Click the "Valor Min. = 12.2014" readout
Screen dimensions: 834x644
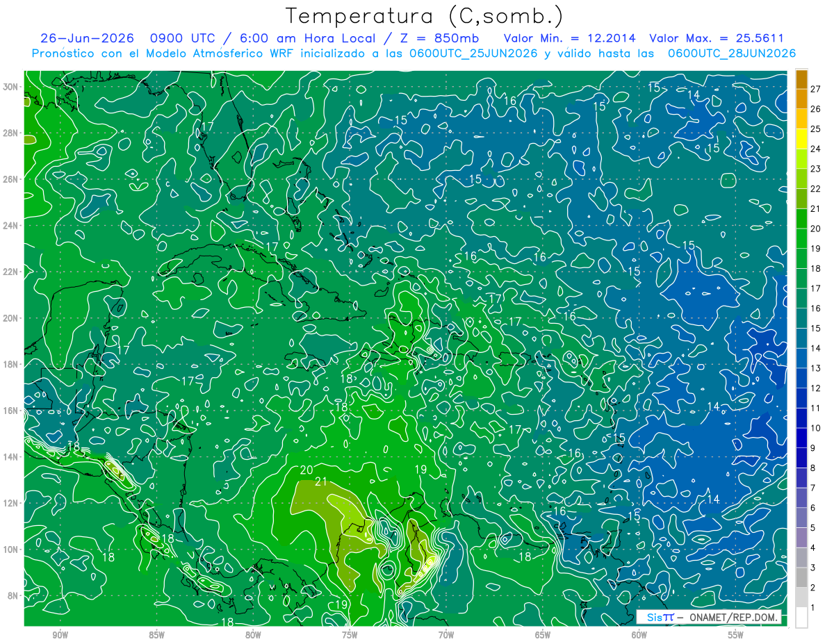(569, 38)
